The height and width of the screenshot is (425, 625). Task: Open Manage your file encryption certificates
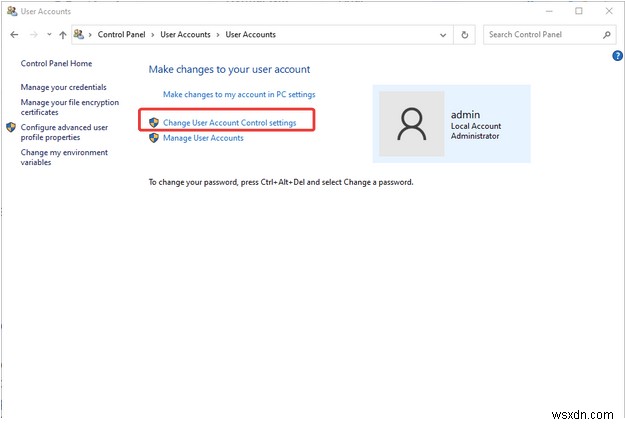[x=70, y=107]
